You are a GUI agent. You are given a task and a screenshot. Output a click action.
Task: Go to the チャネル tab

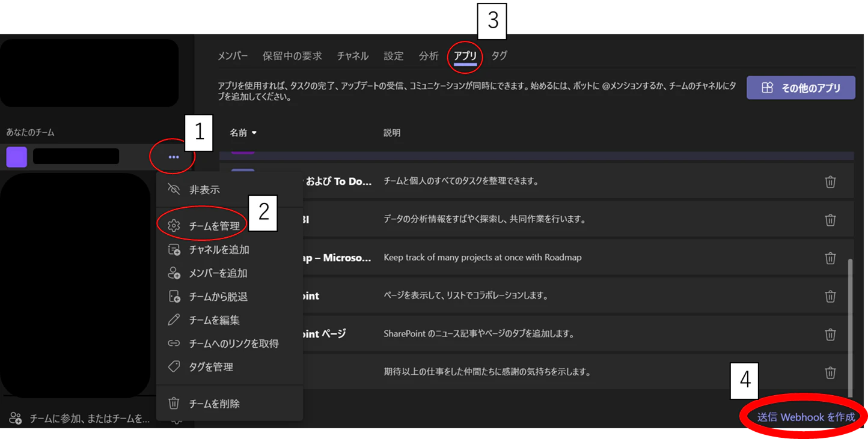click(353, 56)
